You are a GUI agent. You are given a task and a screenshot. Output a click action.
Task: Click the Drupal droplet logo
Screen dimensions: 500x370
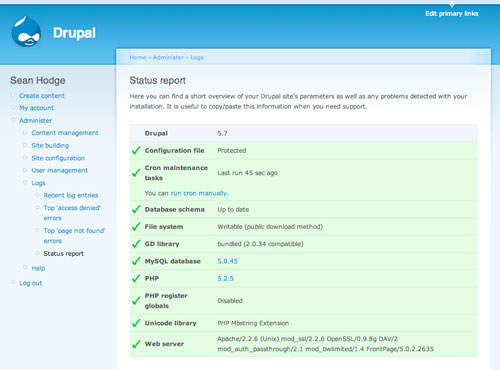[x=26, y=31]
